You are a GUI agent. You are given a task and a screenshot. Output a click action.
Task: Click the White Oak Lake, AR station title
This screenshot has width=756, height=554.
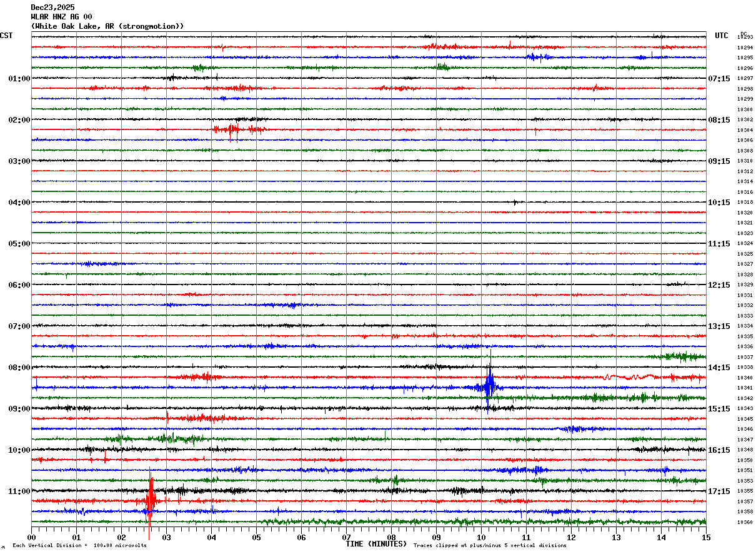tap(107, 26)
